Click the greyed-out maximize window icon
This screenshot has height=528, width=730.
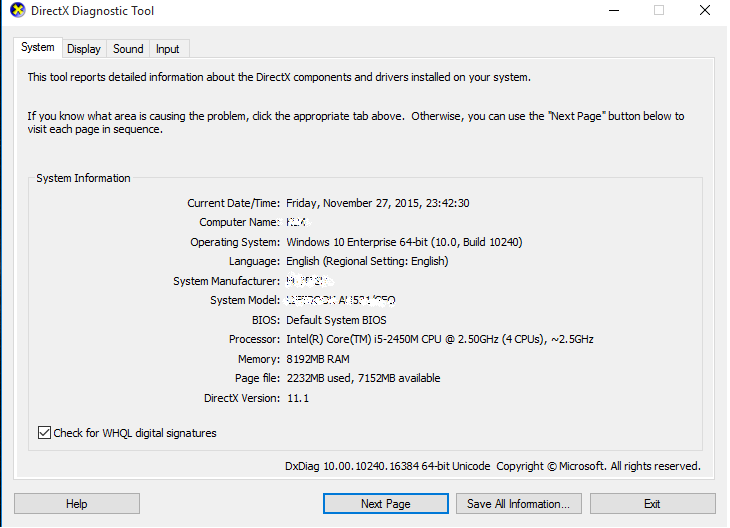click(x=659, y=11)
